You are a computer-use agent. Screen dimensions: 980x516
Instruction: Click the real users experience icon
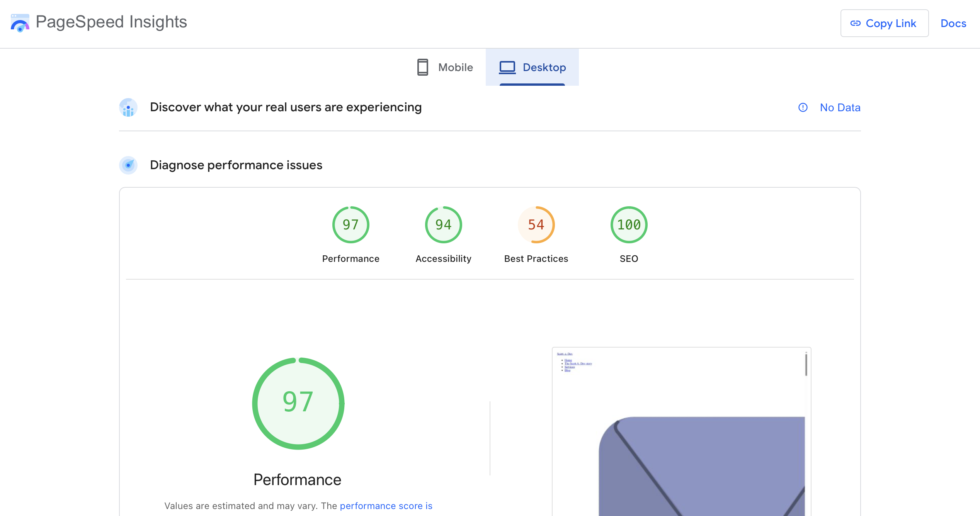coord(128,108)
